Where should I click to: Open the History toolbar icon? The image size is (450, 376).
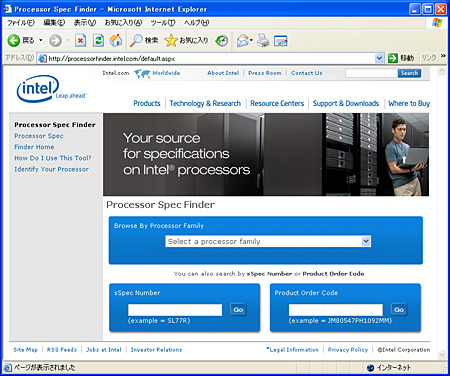click(222, 41)
